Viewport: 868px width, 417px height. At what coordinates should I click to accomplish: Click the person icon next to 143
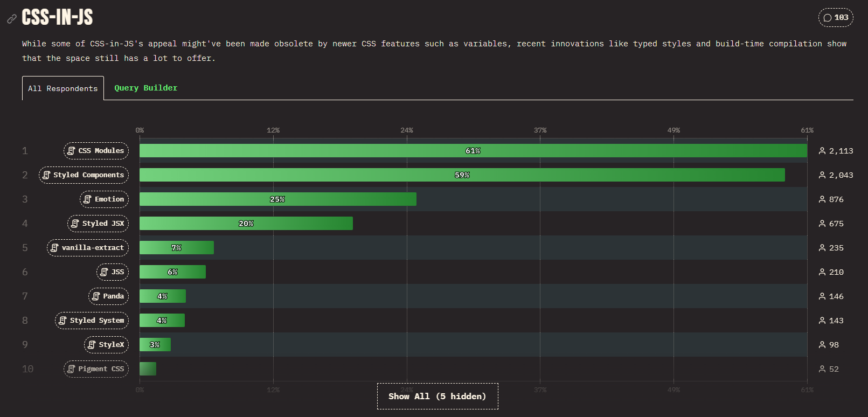click(822, 321)
